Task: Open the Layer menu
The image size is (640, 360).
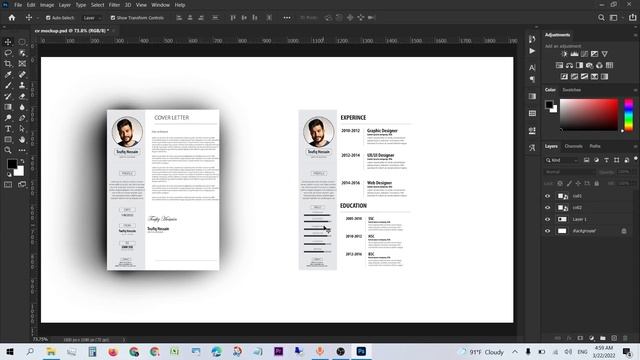Action: (64, 5)
